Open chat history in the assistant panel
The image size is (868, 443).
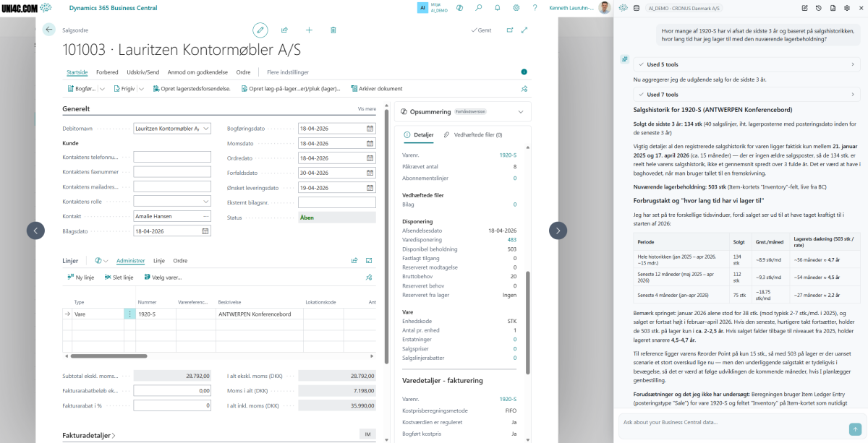(x=818, y=8)
